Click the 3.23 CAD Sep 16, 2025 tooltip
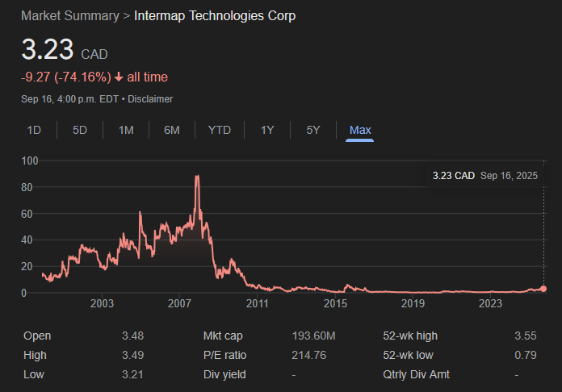 coord(485,176)
